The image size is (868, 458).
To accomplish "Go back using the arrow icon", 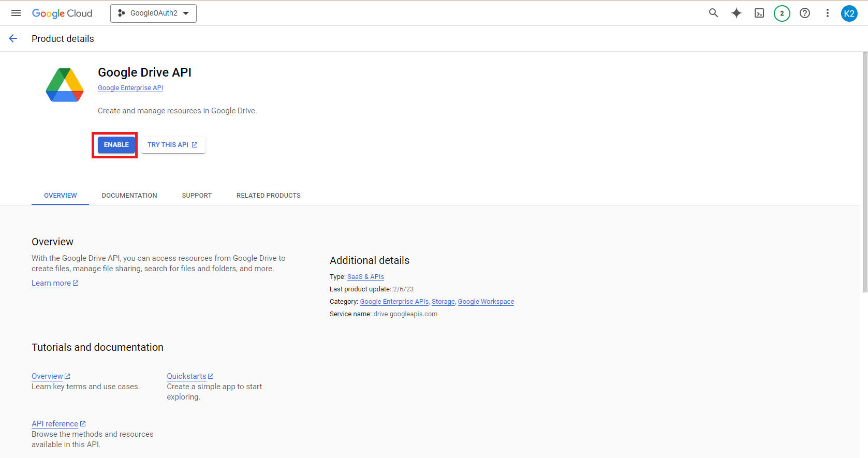I will [13, 38].
